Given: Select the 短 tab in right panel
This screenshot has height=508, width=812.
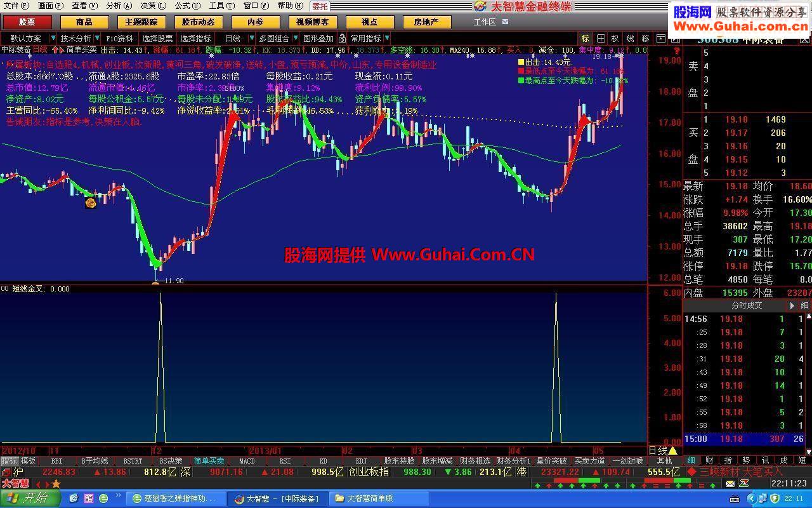Looking at the screenshot, I should (802, 460).
